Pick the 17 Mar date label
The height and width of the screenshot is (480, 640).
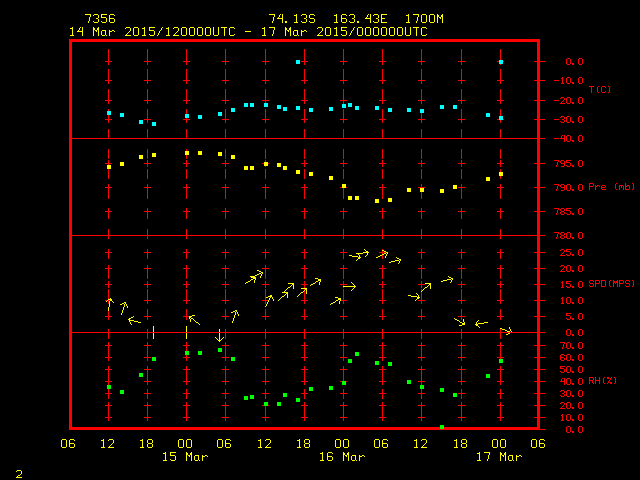498,457
